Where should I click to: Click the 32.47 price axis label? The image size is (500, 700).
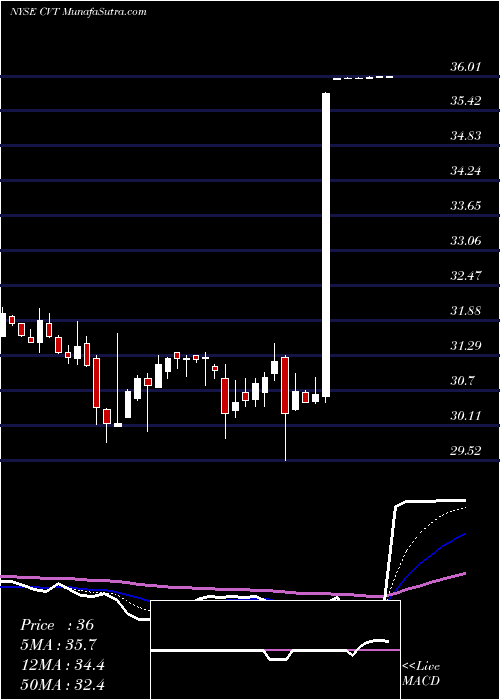coord(466,275)
